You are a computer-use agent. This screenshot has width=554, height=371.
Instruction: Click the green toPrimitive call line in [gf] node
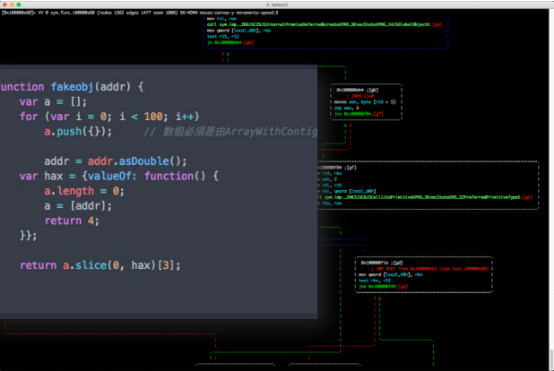point(425,197)
